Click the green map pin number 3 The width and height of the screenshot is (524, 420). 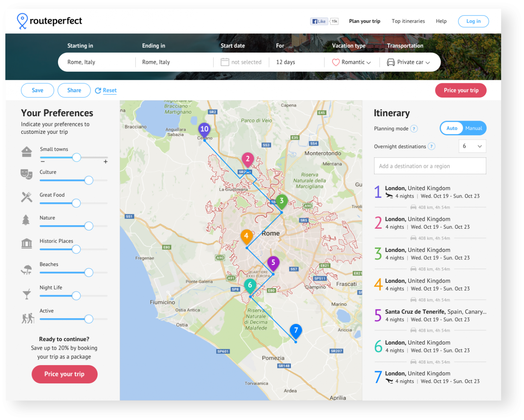282,202
